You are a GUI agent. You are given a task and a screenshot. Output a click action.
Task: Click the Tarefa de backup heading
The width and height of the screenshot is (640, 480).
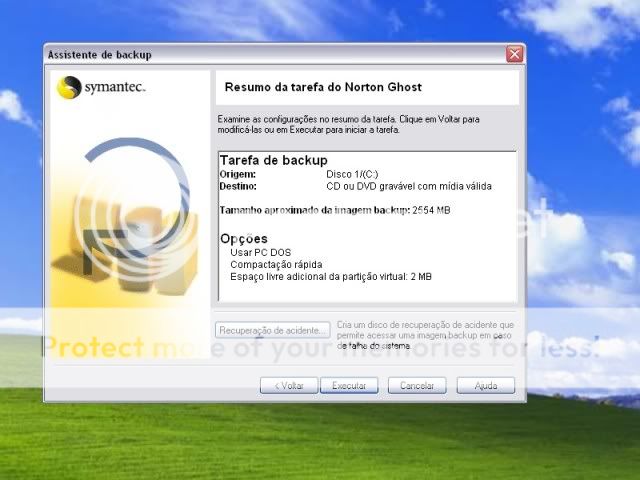273,160
